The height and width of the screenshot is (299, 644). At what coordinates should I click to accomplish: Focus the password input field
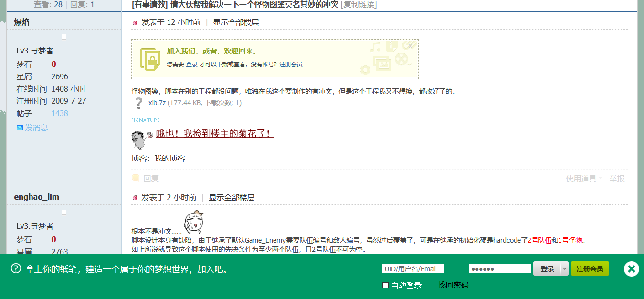point(500,268)
